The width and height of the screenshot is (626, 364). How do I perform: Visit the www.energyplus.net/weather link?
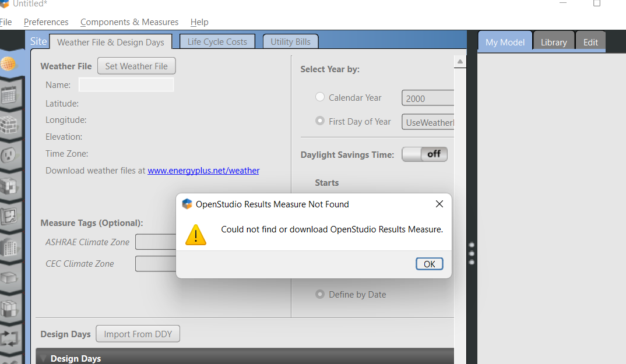point(203,170)
